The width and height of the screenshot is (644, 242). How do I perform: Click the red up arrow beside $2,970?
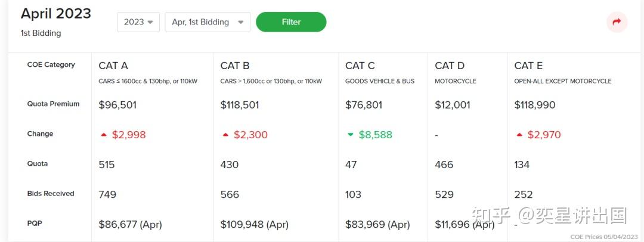point(519,135)
